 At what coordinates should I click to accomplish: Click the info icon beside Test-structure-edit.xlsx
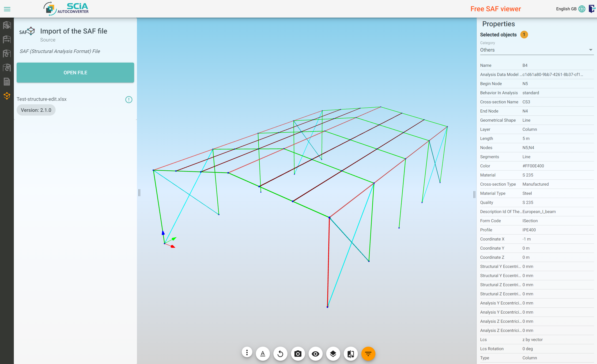coord(129,100)
